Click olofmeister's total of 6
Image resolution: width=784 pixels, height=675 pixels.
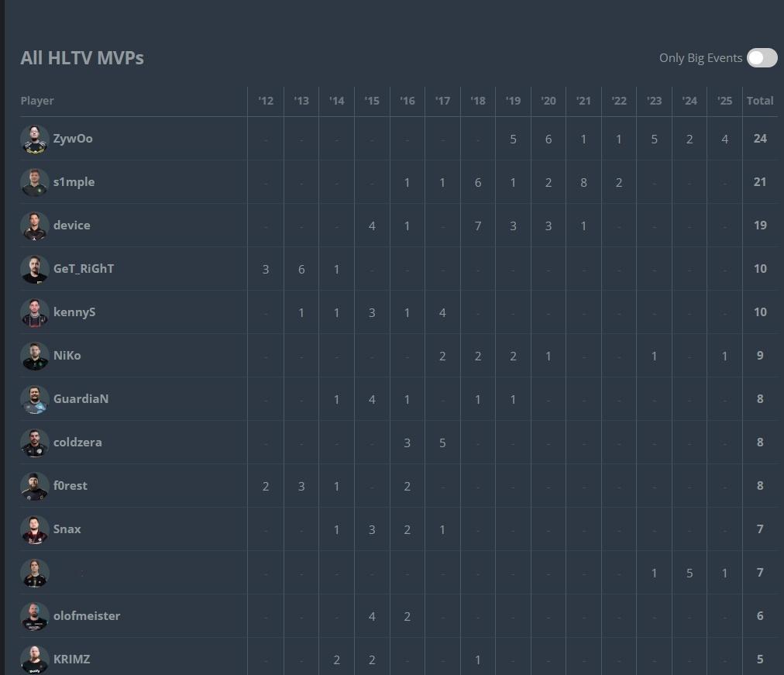tap(760, 616)
